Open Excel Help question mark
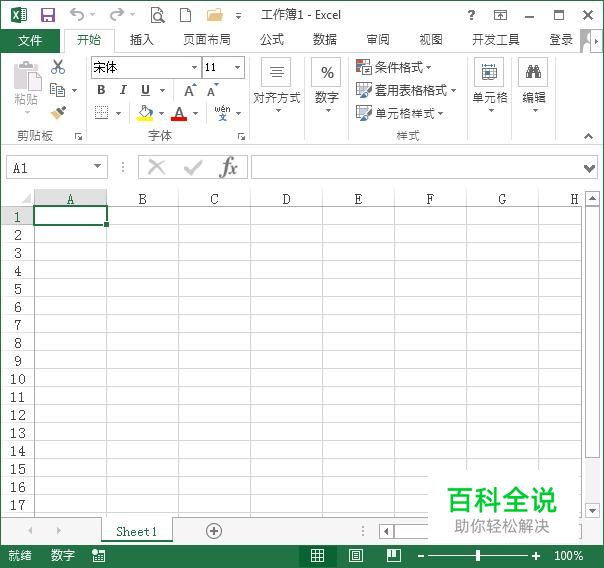The image size is (604, 568). click(471, 15)
